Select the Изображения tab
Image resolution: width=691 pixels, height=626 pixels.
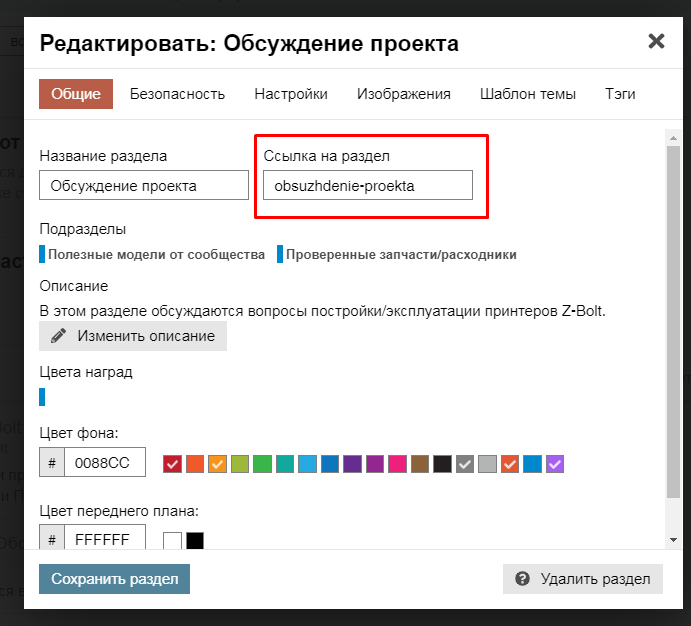404,94
